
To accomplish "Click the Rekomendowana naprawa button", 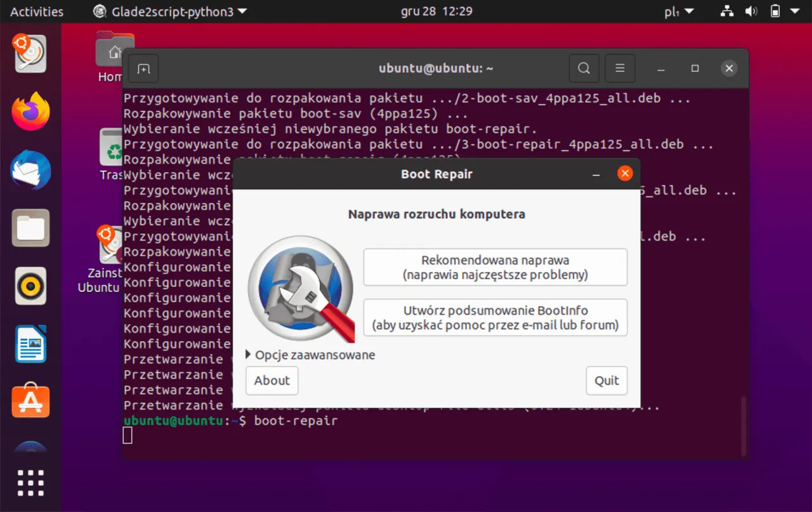I will [495, 267].
